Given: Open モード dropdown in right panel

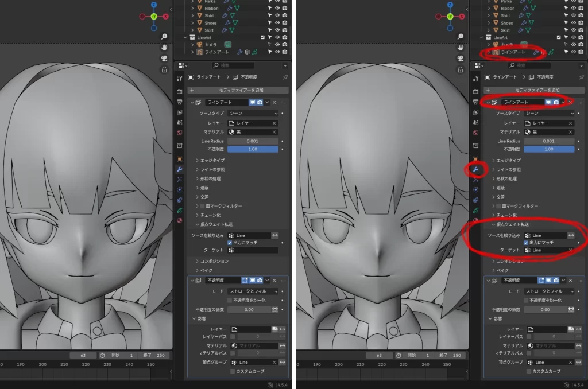Looking at the screenshot, I should (x=548, y=291).
